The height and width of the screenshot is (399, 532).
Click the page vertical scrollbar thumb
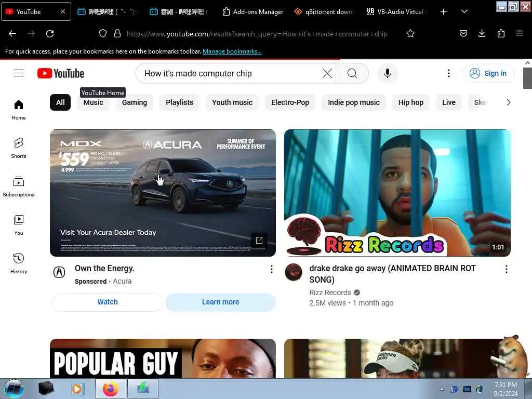(x=527, y=78)
